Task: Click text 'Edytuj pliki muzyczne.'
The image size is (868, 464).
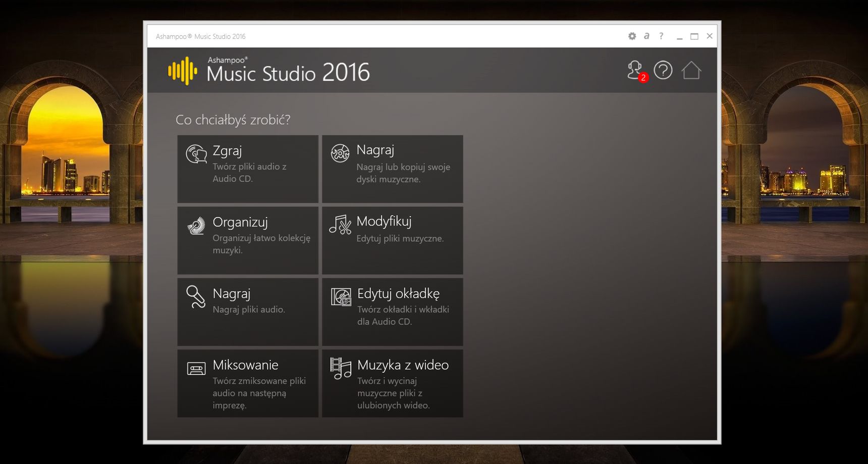Action: pyautogui.click(x=400, y=238)
